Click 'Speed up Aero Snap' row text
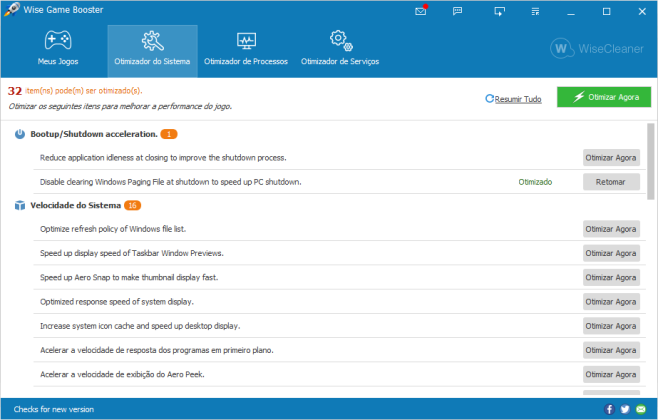Screen dimensions: 658x420 pos(129,277)
